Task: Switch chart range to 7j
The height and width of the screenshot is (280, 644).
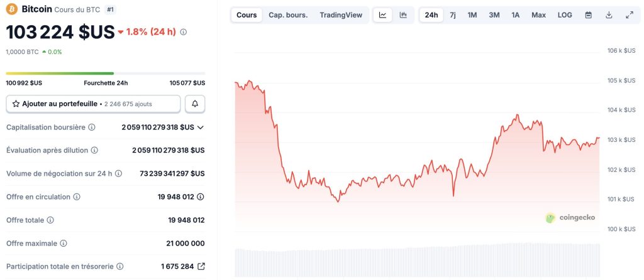Action: pyautogui.click(x=453, y=15)
